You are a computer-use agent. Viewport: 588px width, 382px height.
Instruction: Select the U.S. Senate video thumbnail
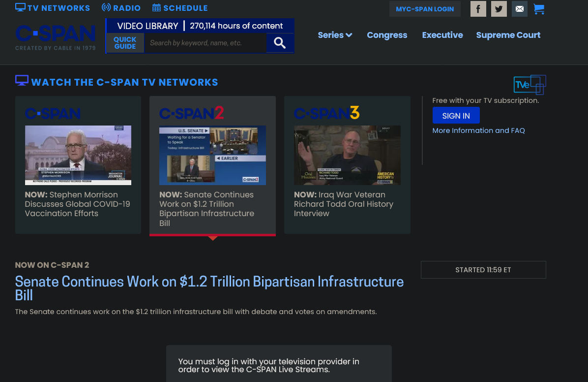(x=212, y=155)
